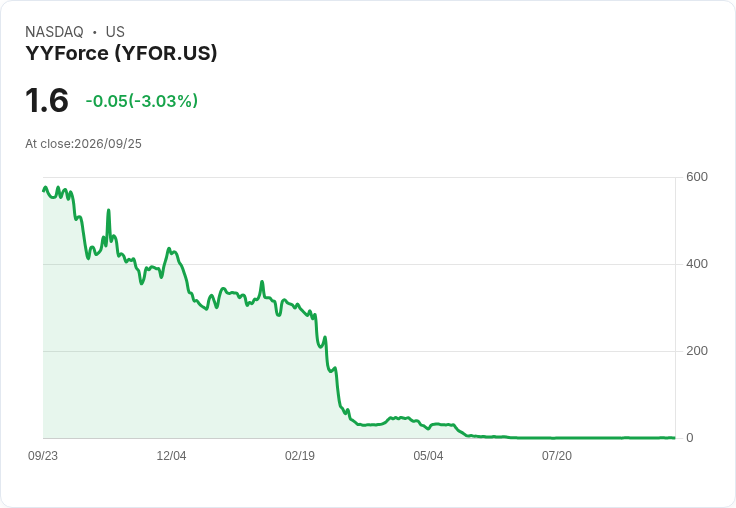
Task: Click the small price peak just before 02/19
Action: coord(262,282)
